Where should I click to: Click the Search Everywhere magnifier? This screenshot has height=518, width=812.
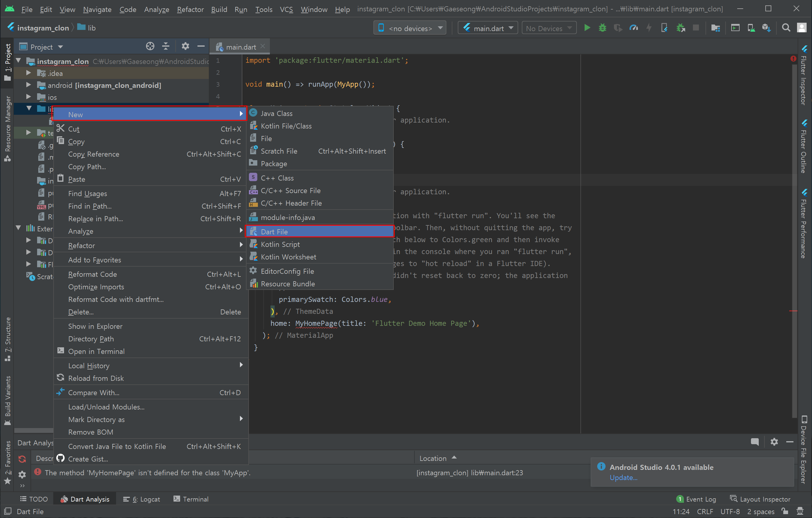[x=786, y=28]
